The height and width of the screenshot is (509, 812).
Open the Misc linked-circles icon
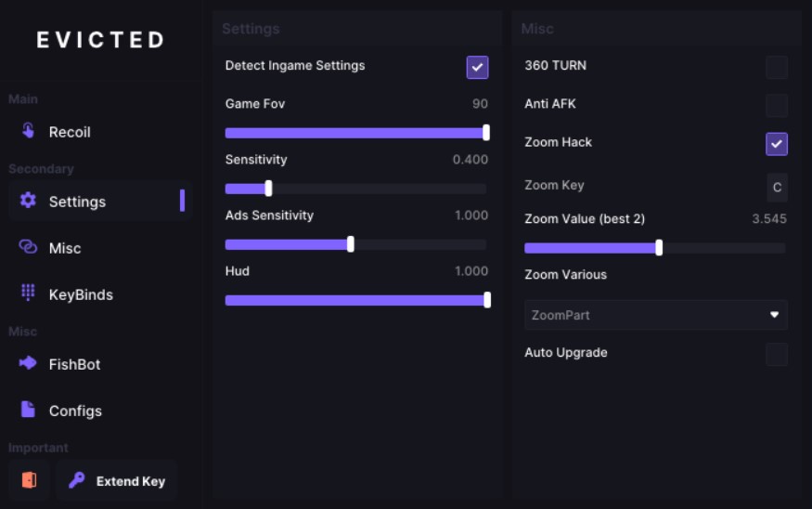[x=28, y=247]
